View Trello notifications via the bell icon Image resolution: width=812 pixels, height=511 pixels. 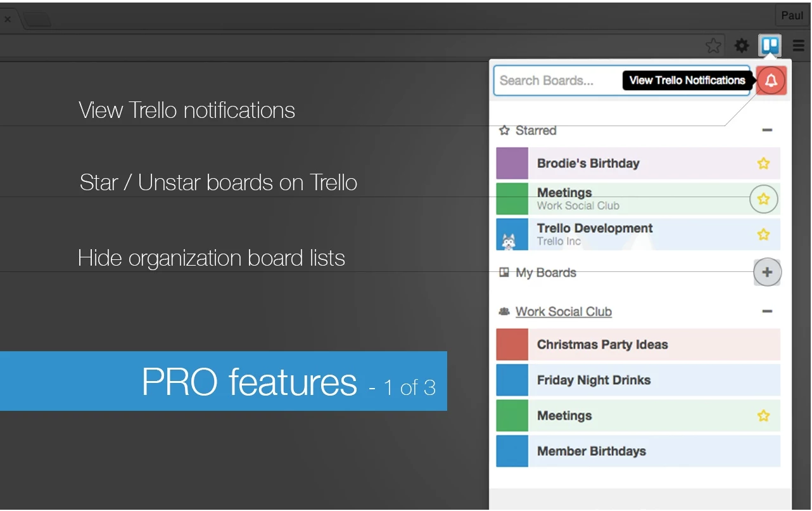click(x=771, y=81)
